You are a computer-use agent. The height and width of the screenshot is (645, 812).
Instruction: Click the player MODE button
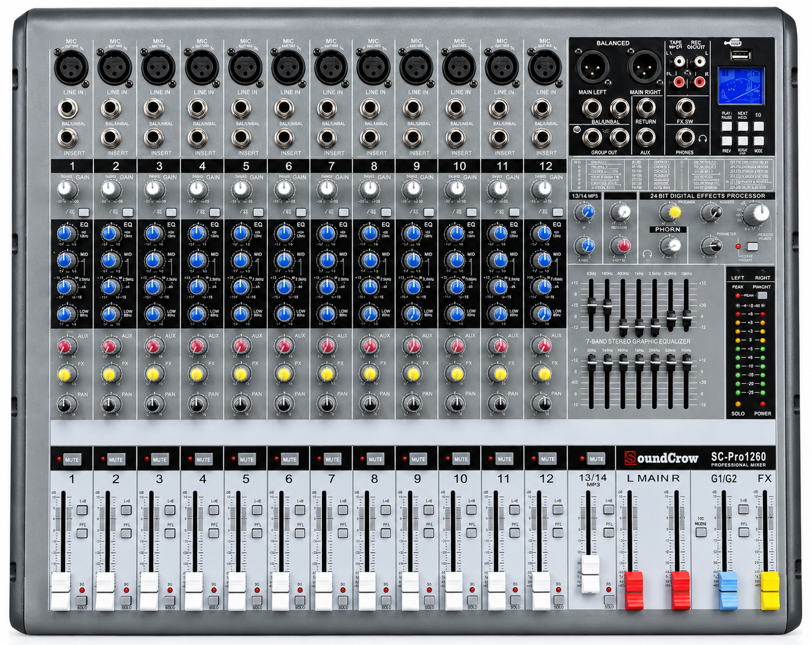pyautogui.click(x=758, y=140)
